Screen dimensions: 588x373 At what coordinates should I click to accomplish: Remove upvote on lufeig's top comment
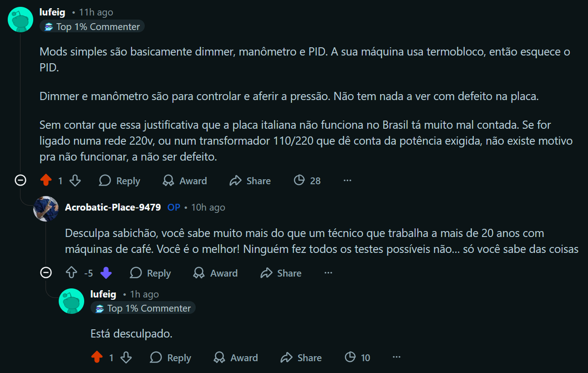(x=46, y=181)
